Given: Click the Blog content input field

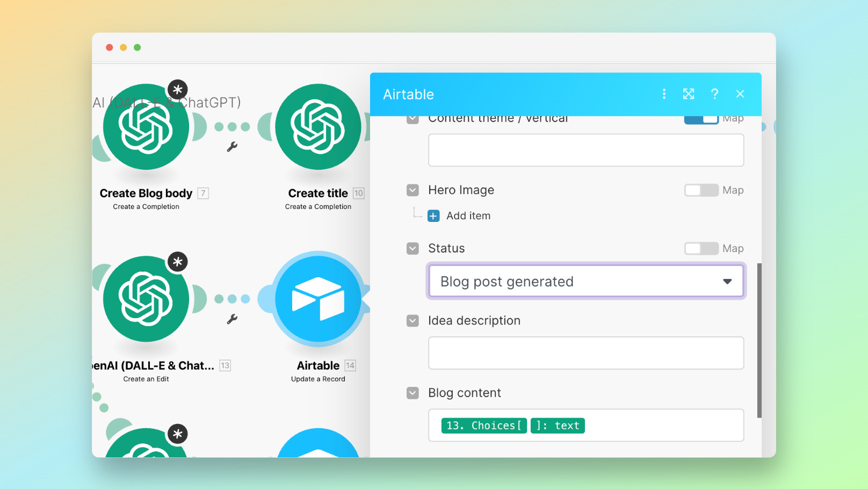Looking at the screenshot, I should click(586, 425).
